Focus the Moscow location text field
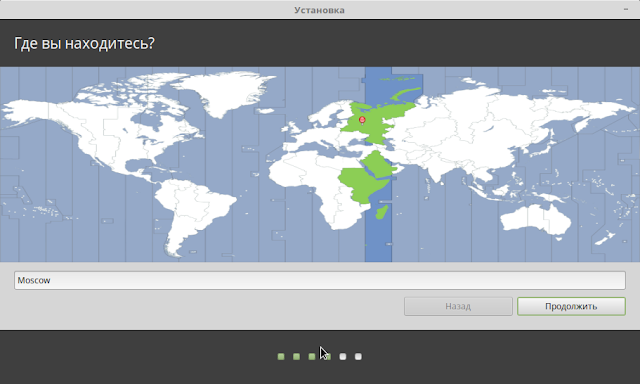The image size is (640, 384). pyautogui.click(x=320, y=280)
